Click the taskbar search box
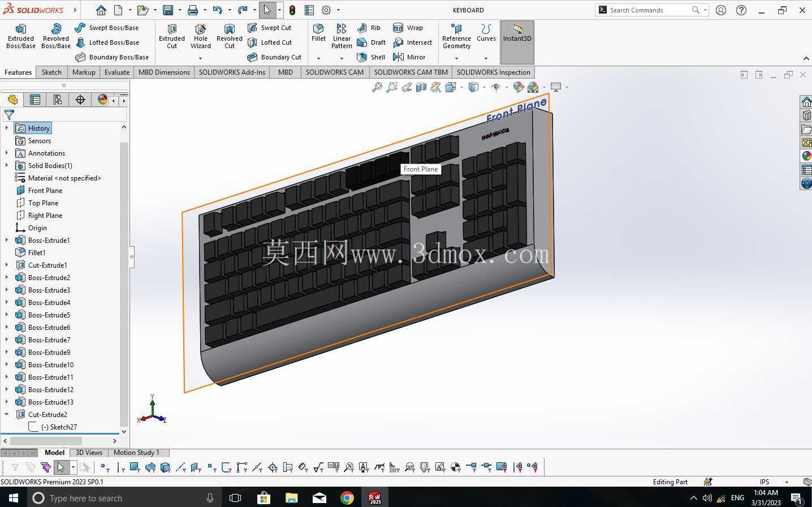Image resolution: width=812 pixels, height=507 pixels. click(123, 498)
